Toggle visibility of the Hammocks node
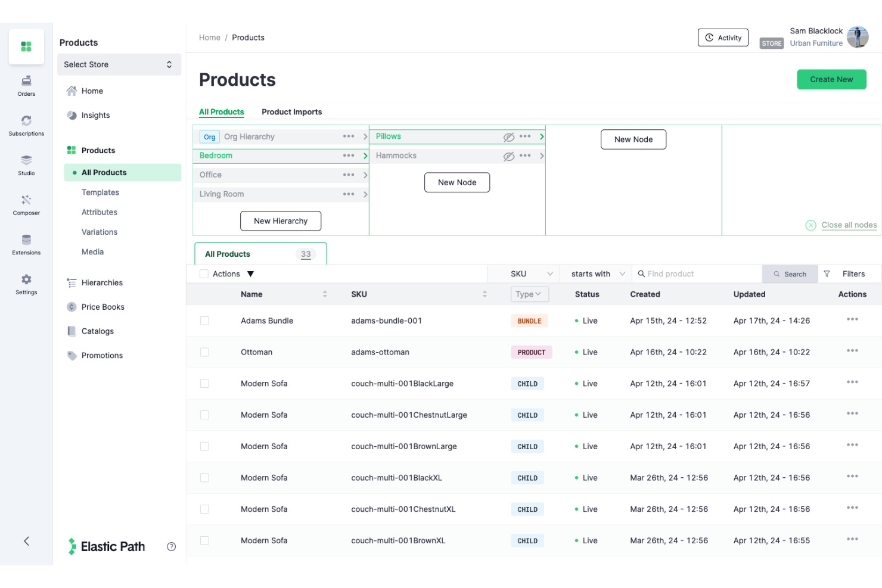Screen dimensions: 882x588 (509, 155)
